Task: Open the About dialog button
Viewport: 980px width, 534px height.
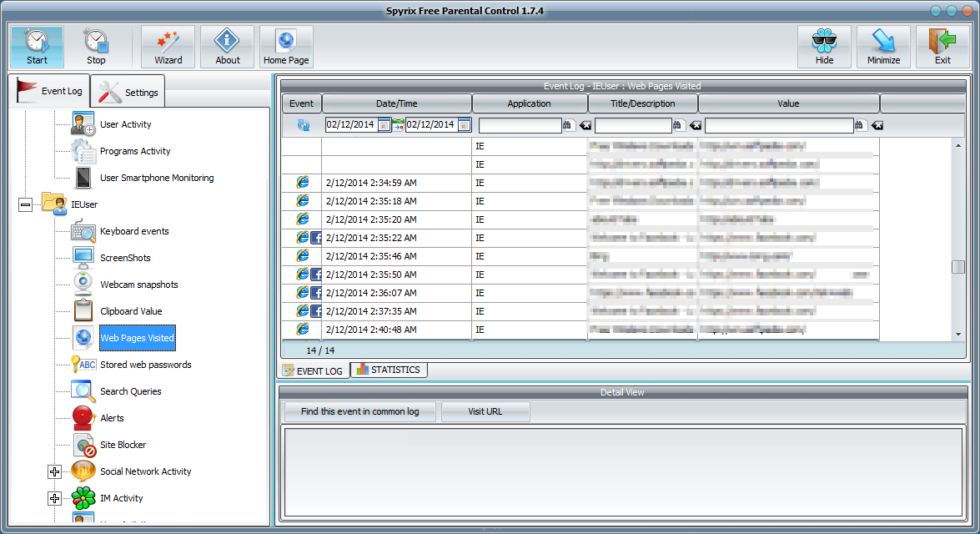Action: [228, 47]
